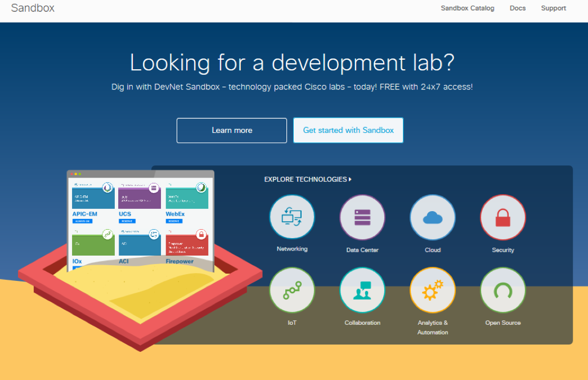Open the Sandbox Catalog menu item
This screenshot has width=588, height=380.
click(x=467, y=8)
